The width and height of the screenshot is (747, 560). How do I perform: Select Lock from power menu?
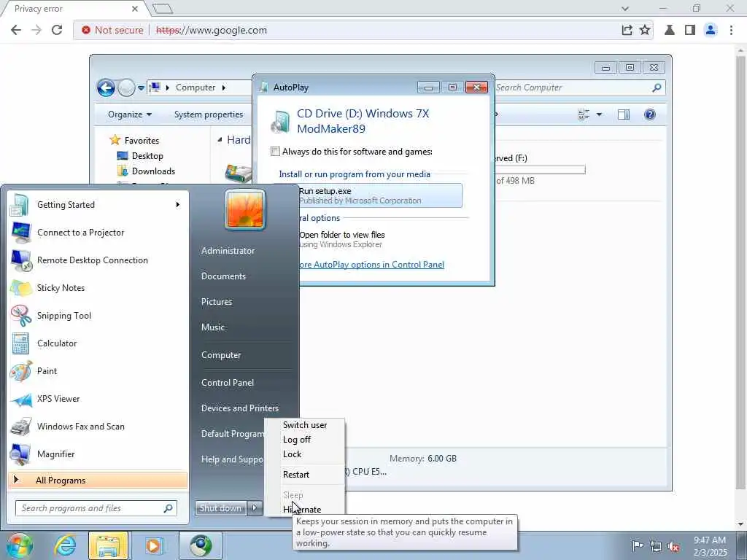tap(292, 454)
